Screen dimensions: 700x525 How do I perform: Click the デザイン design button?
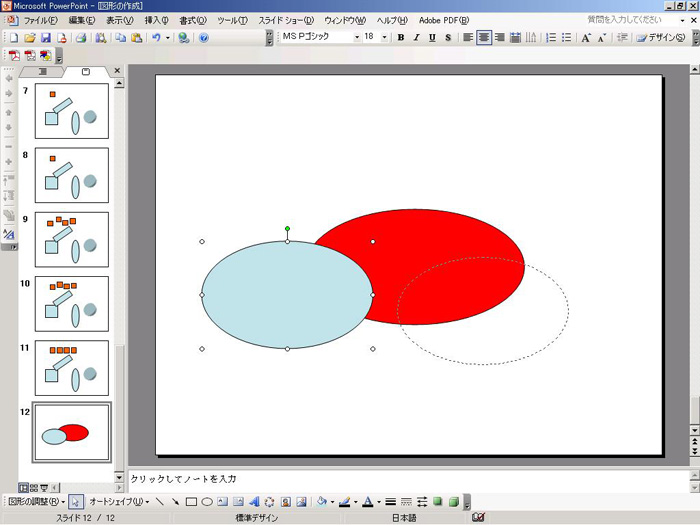coord(661,38)
